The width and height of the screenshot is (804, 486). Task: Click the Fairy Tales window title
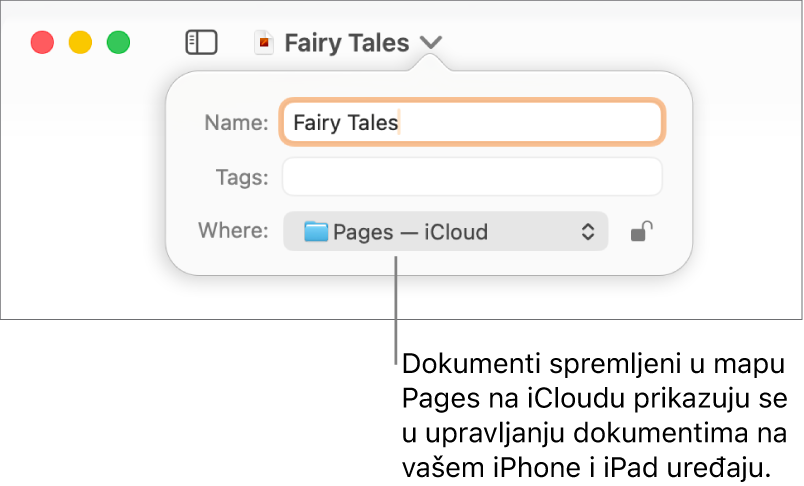(347, 43)
